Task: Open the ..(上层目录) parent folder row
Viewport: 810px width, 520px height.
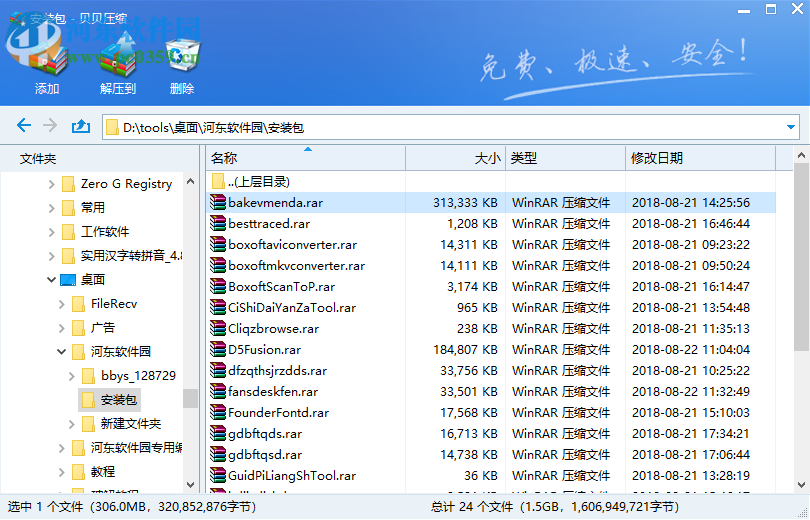Action: (491, 182)
